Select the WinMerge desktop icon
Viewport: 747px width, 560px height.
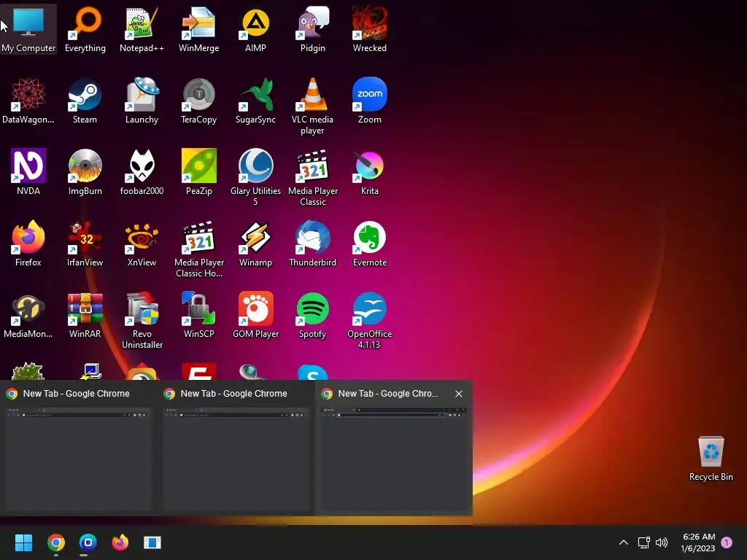point(198,29)
